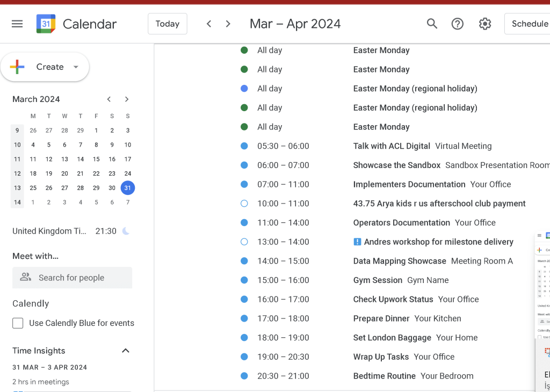Click the people icon in Search for people
The height and width of the screenshot is (392, 550).
click(25, 277)
